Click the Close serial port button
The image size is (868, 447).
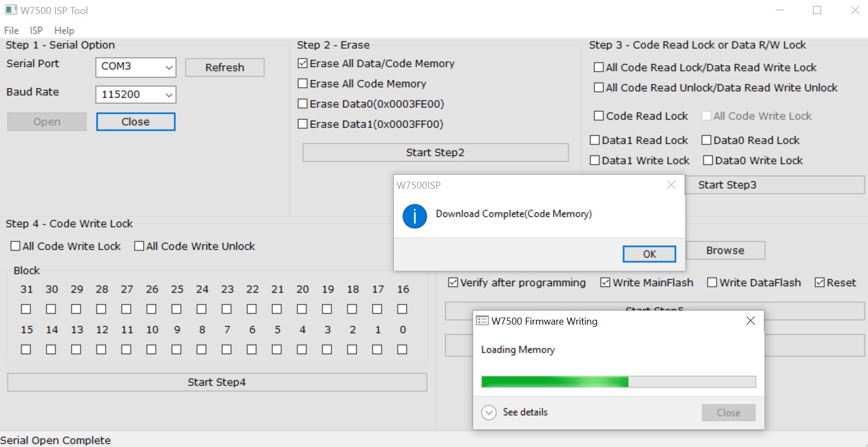pos(136,122)
